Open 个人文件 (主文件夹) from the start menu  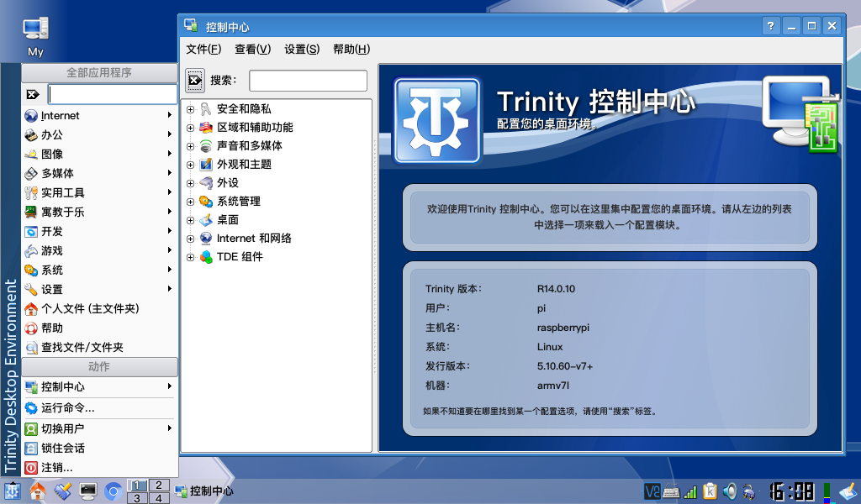pos(99,309)
